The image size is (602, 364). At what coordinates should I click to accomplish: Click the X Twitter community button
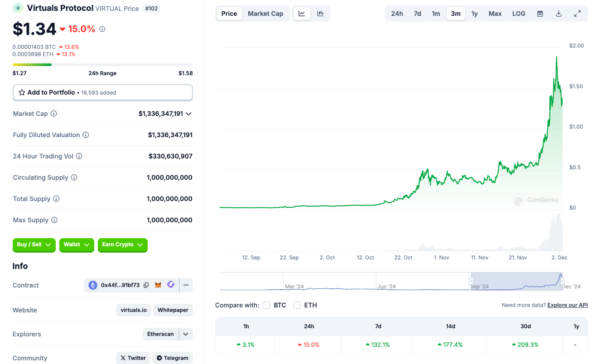coord(133,358)
